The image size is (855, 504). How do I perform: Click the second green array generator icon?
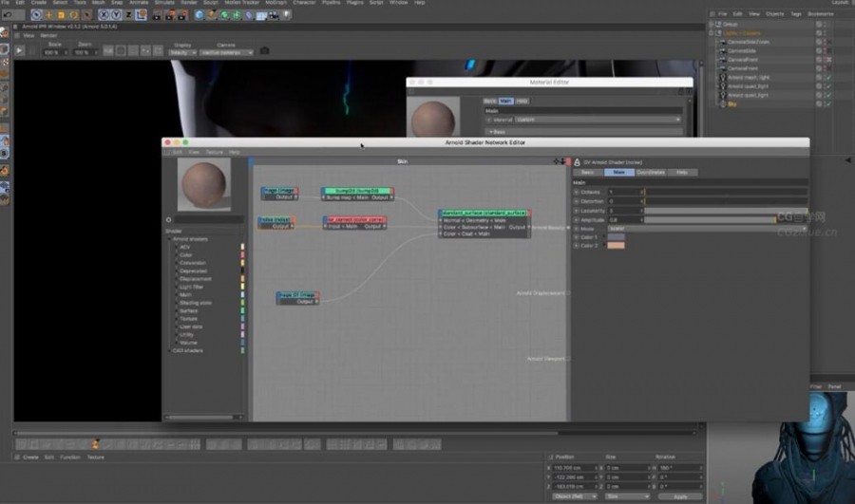pos(237,15)
